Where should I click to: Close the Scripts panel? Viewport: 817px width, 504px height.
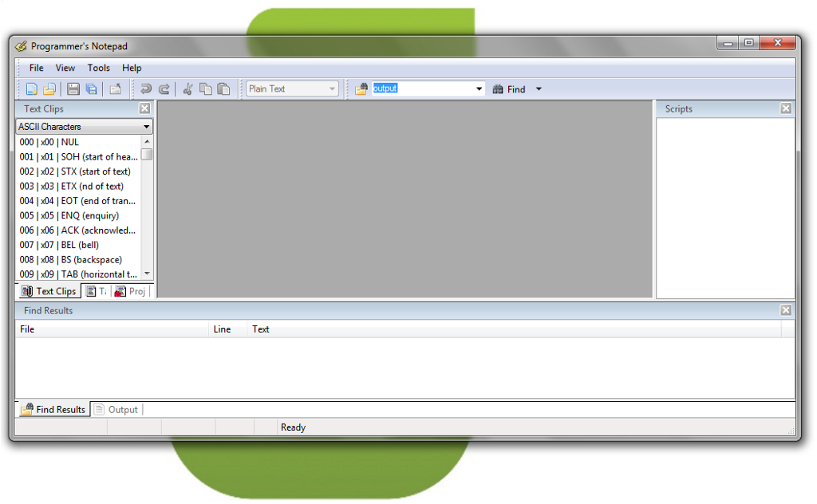click(x=786, y=108)
